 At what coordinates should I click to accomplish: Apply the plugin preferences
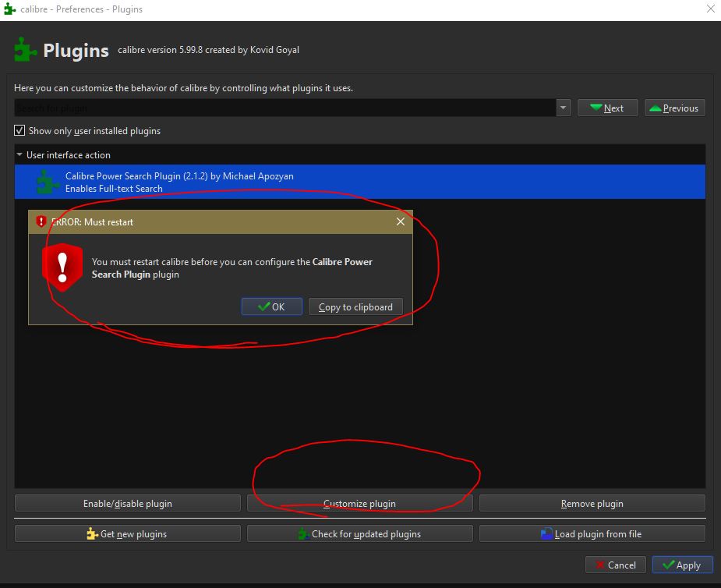tap(682, 565)
